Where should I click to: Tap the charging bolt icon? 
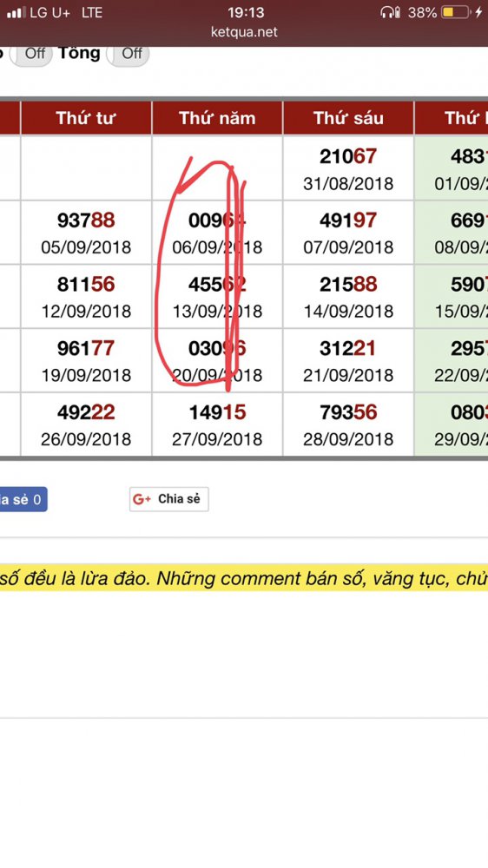point(478,12)
